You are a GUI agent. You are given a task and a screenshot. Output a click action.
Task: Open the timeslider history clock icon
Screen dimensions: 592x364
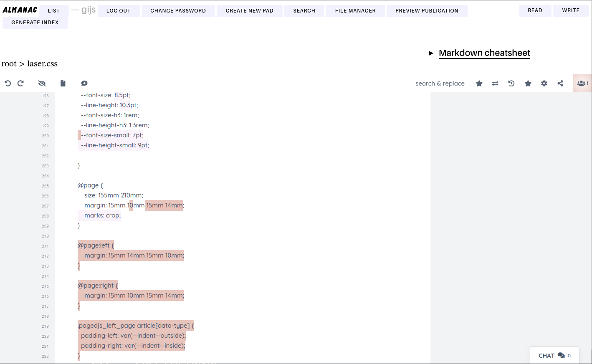click(511, 83)
